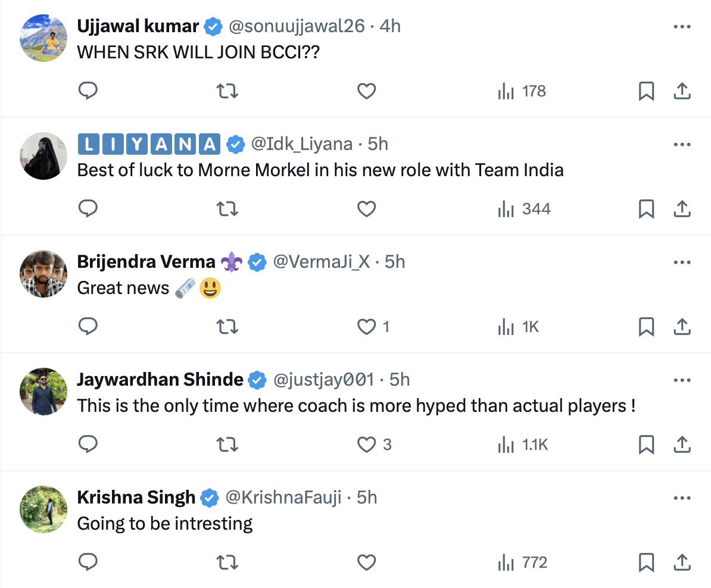Open more options for Ujjawal kumar's tweet
Viewport: 711px width, 588px height.
pos(682,27)
